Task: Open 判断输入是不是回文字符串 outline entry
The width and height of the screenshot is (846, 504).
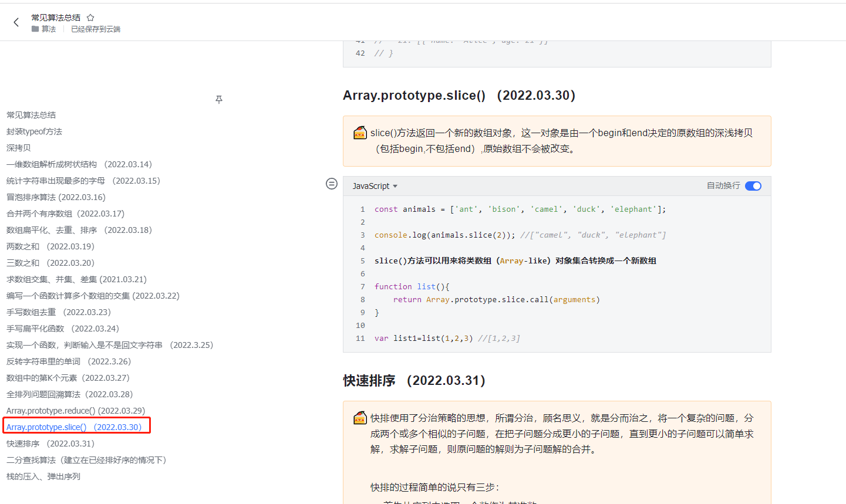Action: click(x=110, y=345)
